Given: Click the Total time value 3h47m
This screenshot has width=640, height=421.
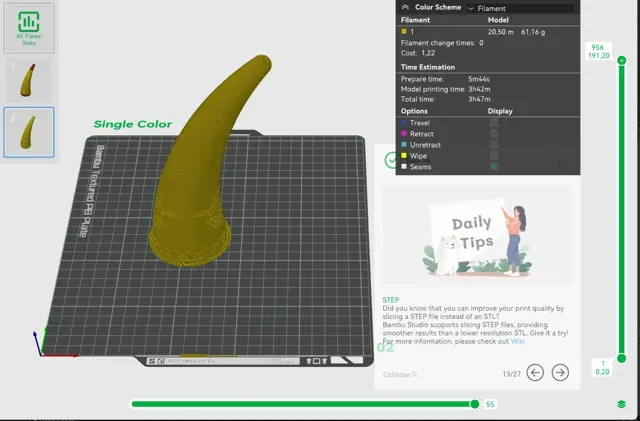Looking at the screenshot, I should pos(479,99).
